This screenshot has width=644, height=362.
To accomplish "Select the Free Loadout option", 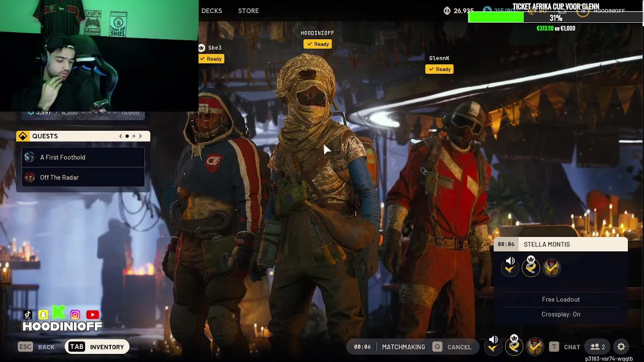I will tap(561, 300).
